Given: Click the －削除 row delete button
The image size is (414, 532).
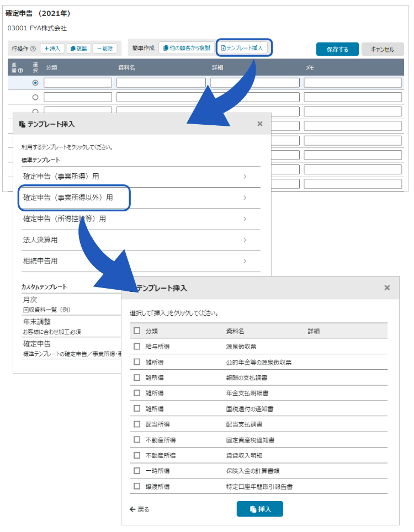Looking at the screenshot, I should [104, 49].
